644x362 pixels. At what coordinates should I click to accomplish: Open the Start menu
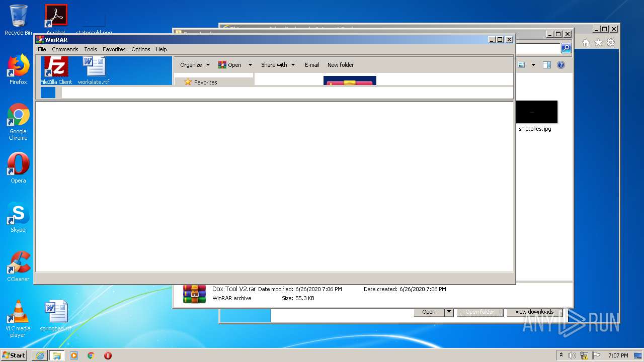coord(14,355)
